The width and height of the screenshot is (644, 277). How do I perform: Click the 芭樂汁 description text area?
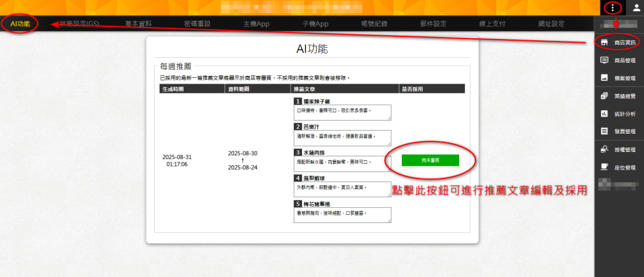click(342, 138)
